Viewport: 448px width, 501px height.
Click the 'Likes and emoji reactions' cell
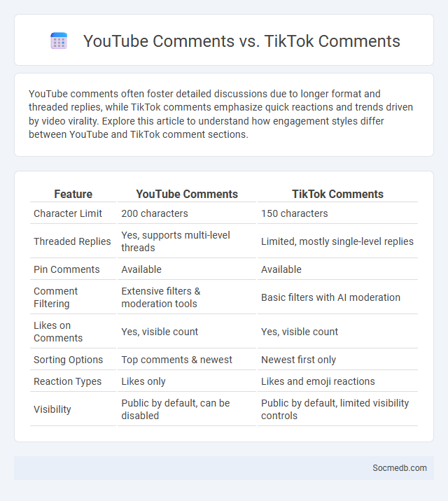318,381
